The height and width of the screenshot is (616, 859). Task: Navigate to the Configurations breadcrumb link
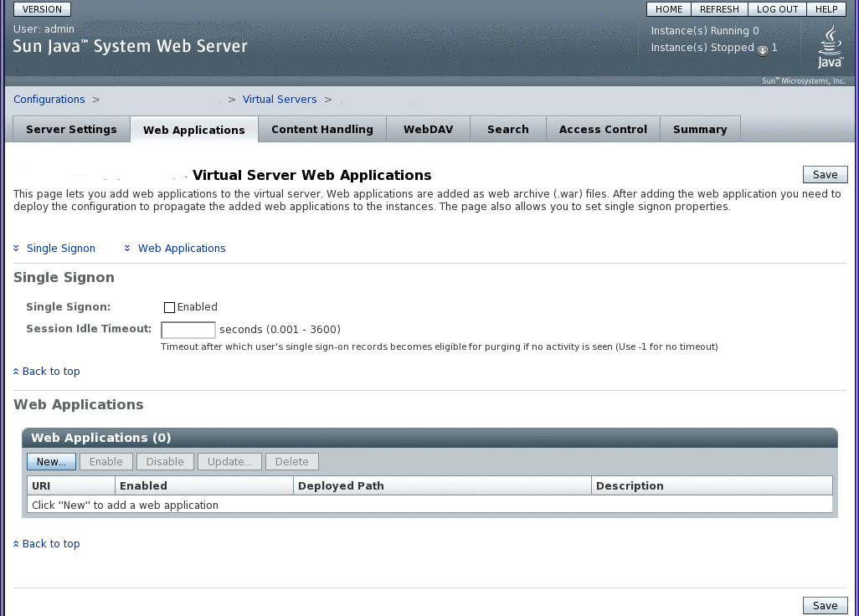pos(49,99)
